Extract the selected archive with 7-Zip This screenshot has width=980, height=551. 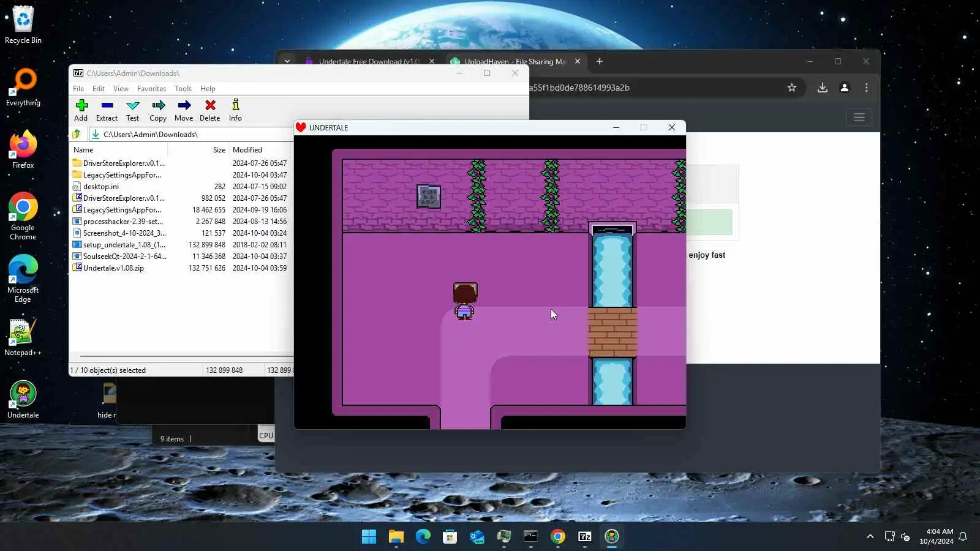click(x=107, y=110)
